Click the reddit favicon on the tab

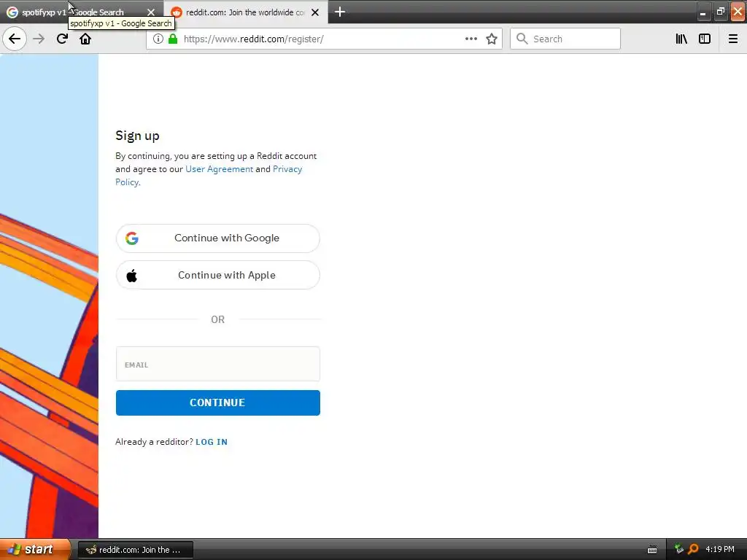177,12
